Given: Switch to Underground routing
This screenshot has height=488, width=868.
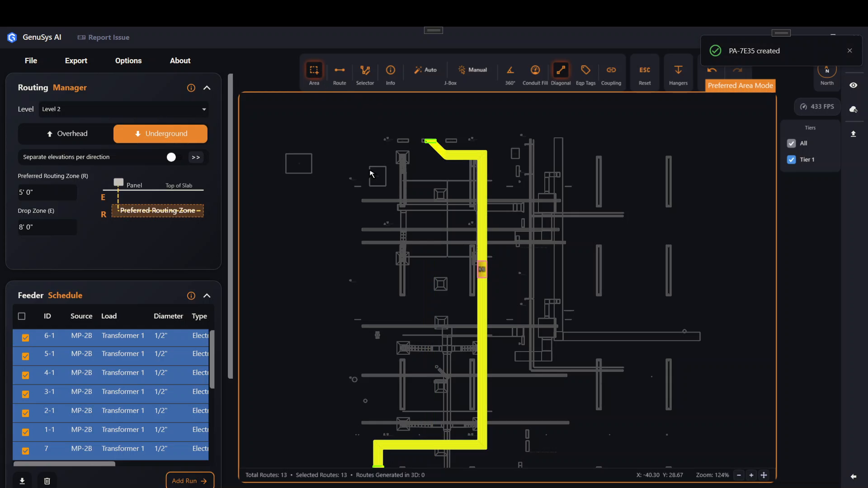Looking at the screenshot, I should [x=160, y=134].
